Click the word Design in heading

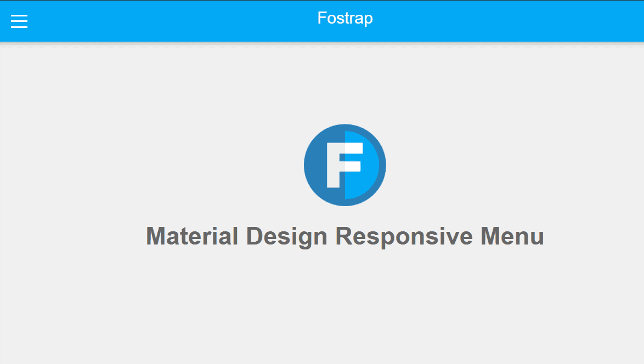tap(287, 236)
